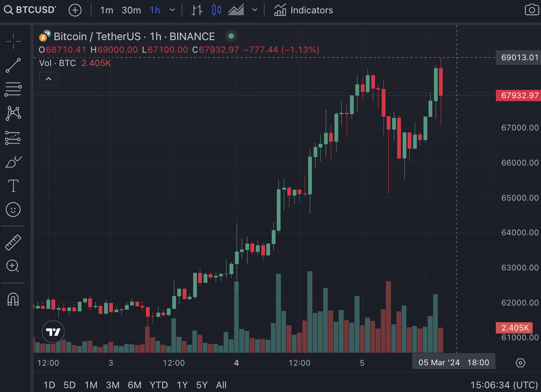Switch to area chart style
Image resolution: width=541 pixels, height=392 pixels.
coord(236,10)
